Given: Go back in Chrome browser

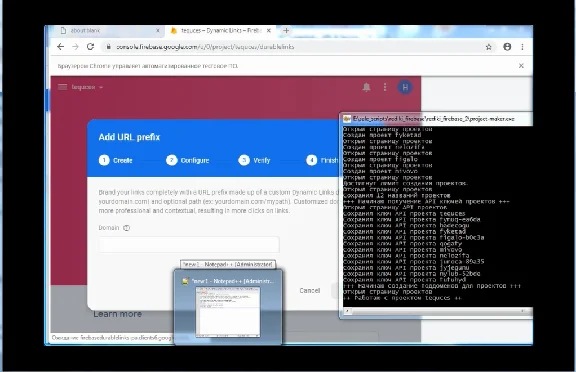Looking at the screenshot, I should click(x=61, y=47).
